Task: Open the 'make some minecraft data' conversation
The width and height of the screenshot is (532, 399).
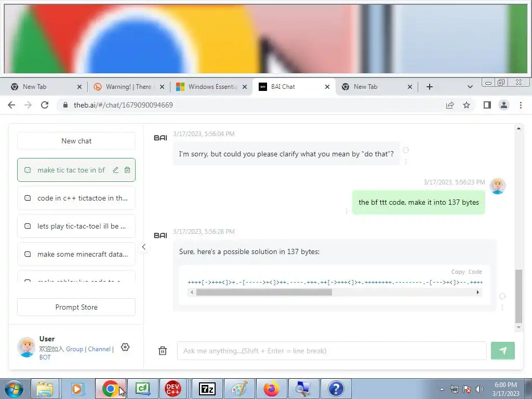Action: coord(76,254)
